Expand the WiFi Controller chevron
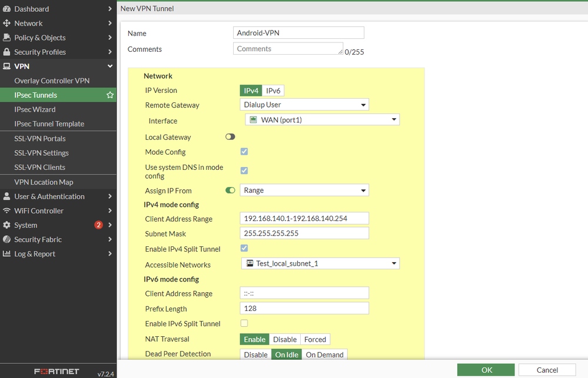This screenshot has width=588, height=378. (110, 210)
